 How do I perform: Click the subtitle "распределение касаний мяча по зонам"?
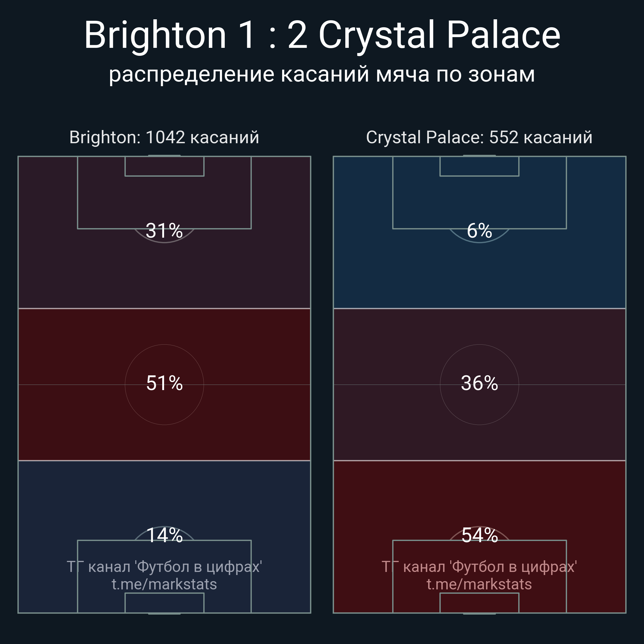(x=322, y=74)
